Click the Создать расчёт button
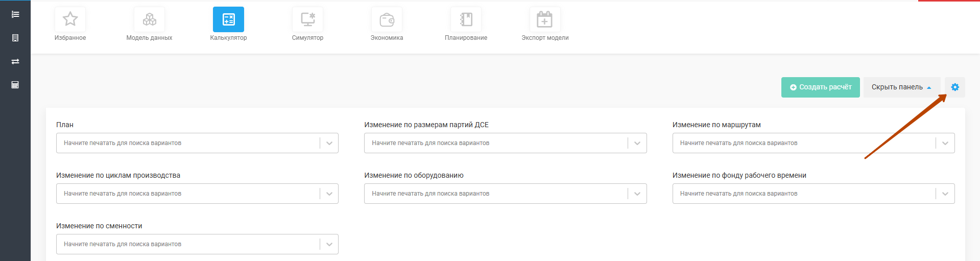The height and width of the screenshot is (261, 980). point(821,87)
